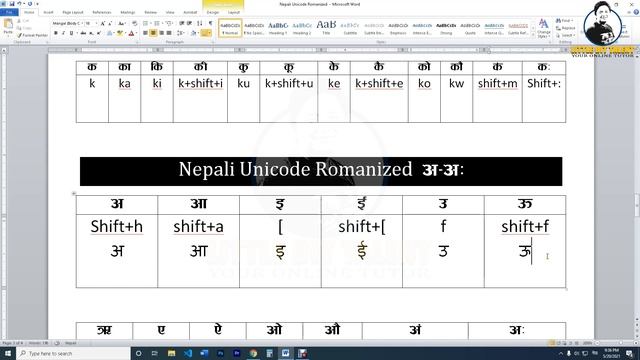Screen dimensions: 640x360
Task: Toggle Strikethrough formatting
Action: click(83, 33)
